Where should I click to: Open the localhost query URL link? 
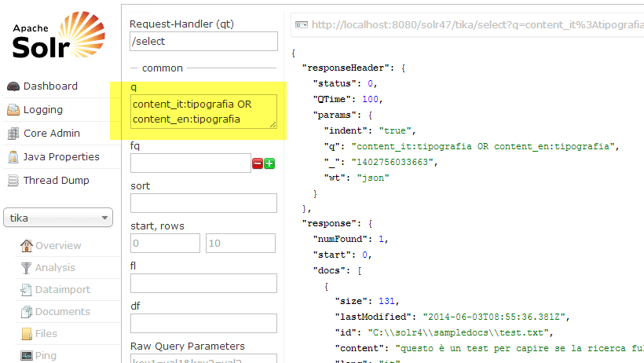point(478,25)
